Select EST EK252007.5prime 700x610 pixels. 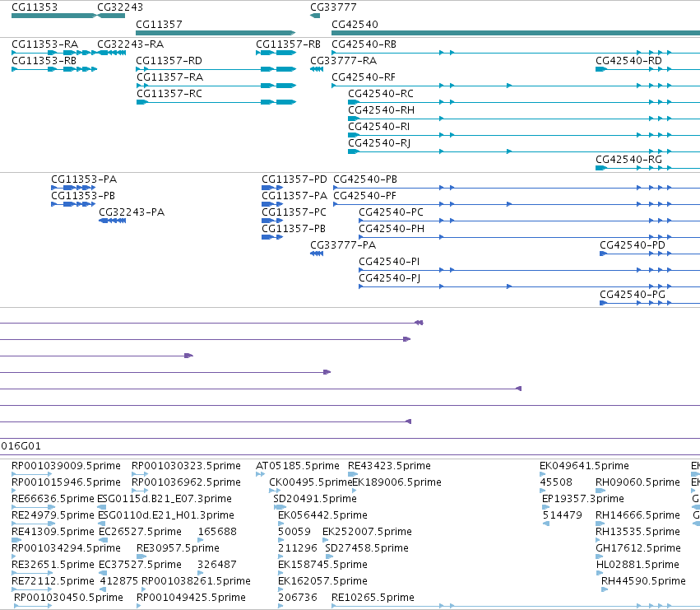[367, 533]
